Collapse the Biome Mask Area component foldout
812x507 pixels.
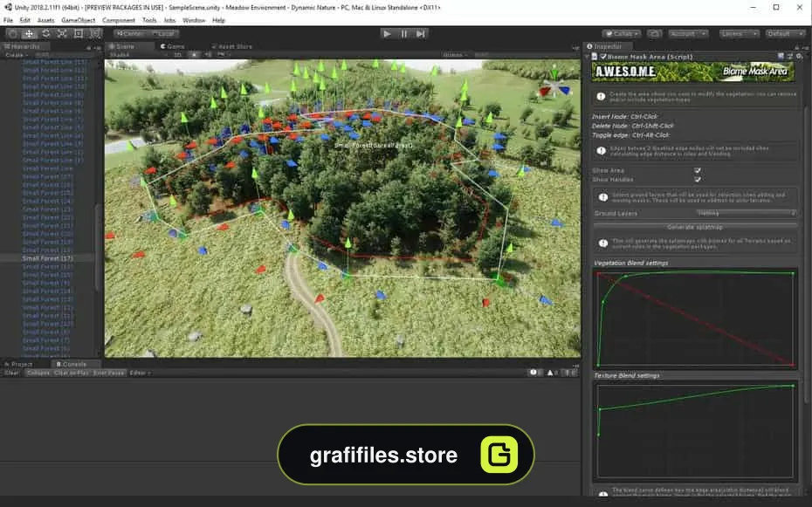click(588, 57)
